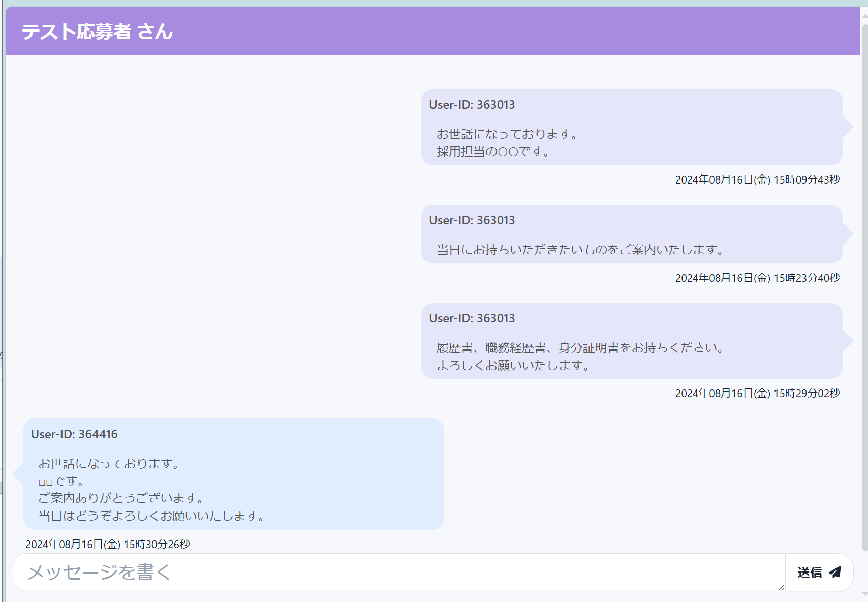Click the paper plane send icon
This screenshot has height=602, width=868.
pos(835,572)
